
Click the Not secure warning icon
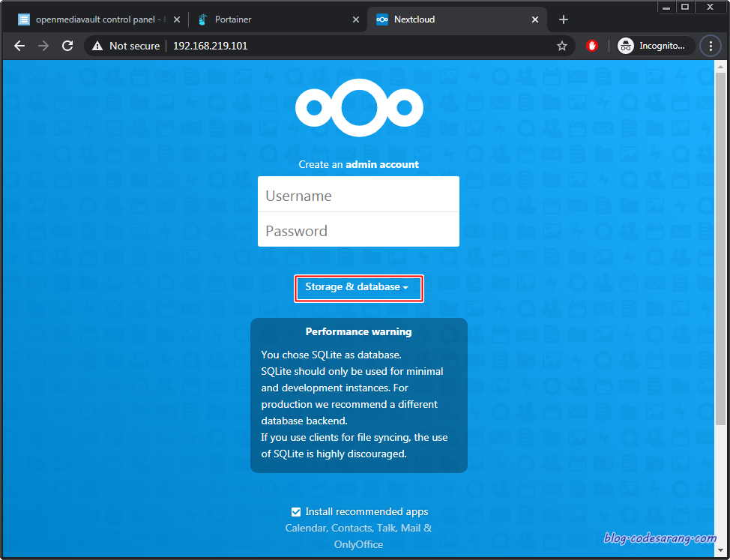pos(97,46)
